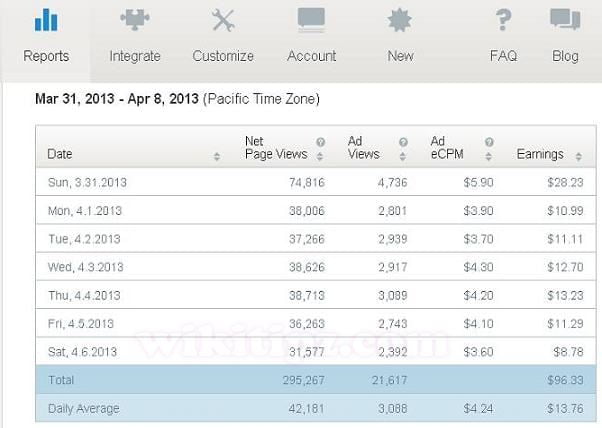
Task: Open the New tab label
Action: click(400, 56)
